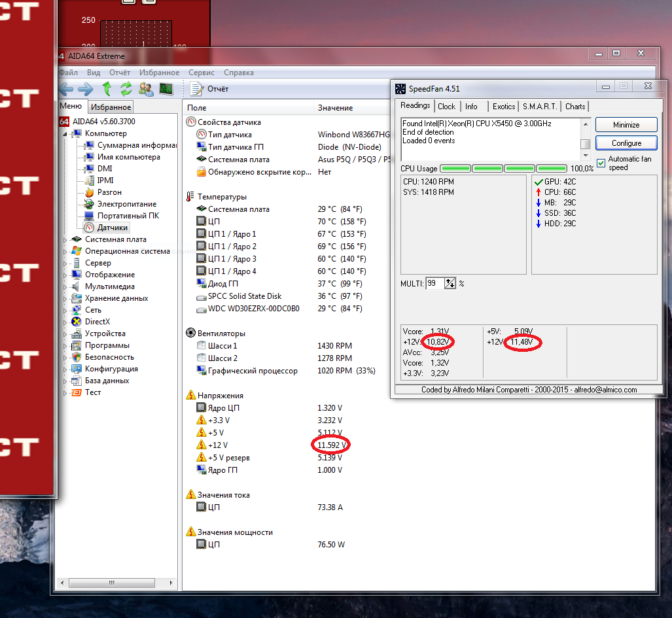The width and height of the screenshot is (672, 618).
Task: Click the Значение column header
Action: [335, 108]
